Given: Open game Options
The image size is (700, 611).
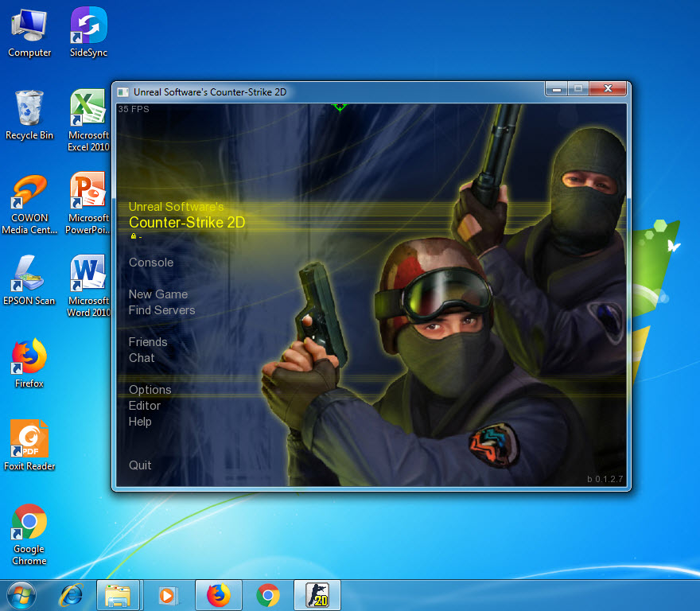Looking at the screenshot, I should [x=150, y=390].
